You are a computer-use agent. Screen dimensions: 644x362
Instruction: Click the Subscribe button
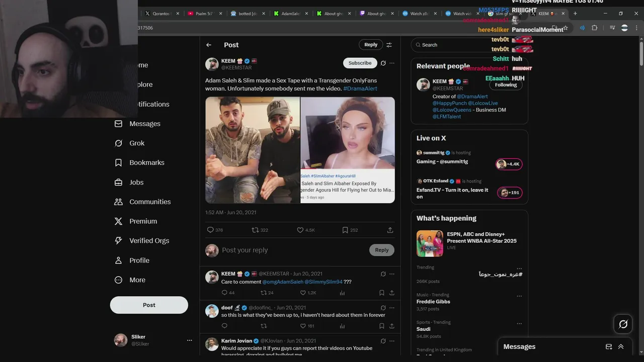[360, 63]
